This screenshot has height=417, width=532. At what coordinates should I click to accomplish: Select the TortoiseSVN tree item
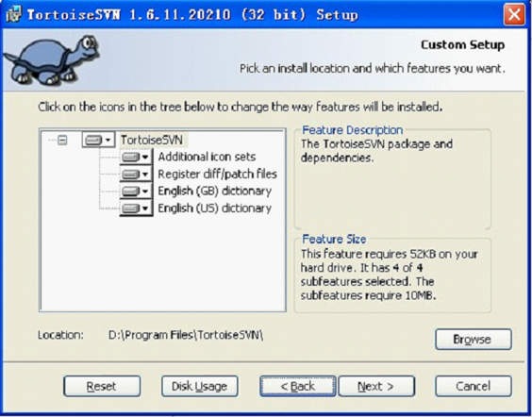pos(152,140)
